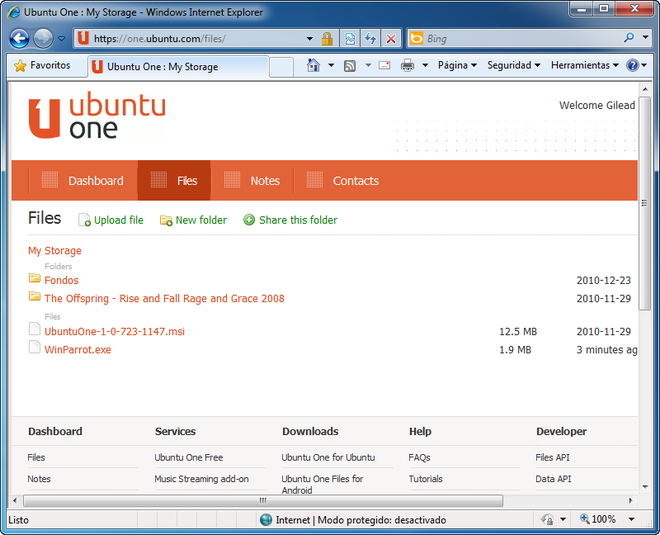
Task: Click the Tutorials link
Action: [x=426, y=479]
